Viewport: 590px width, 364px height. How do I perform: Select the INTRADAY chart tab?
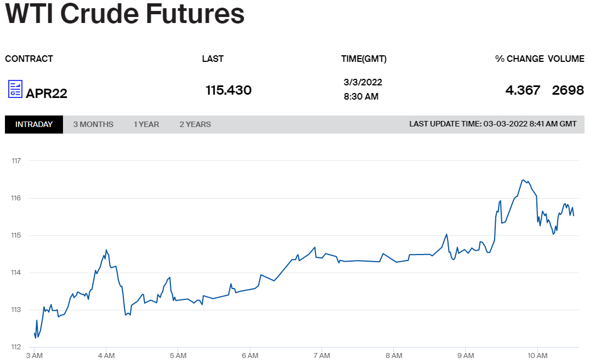[x=34, y=124]
